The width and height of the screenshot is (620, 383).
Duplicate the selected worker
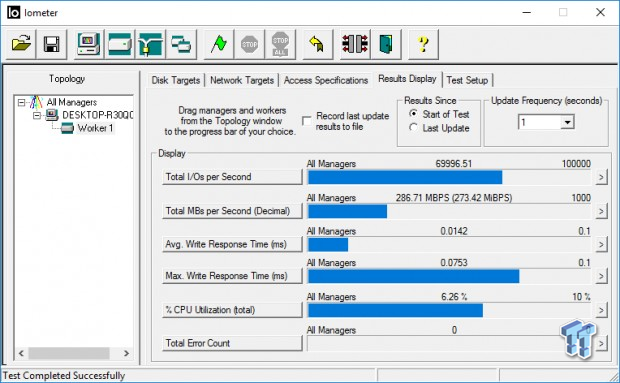click(x=181, y=44)
